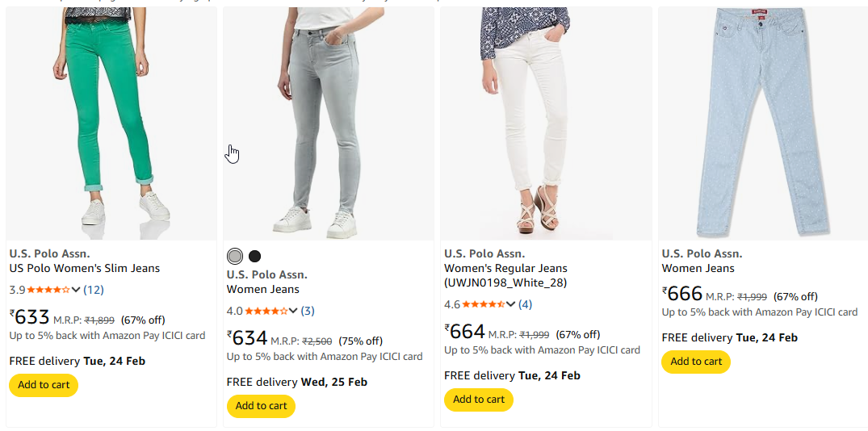View the 12 reviews for green jeans
The width and height of the screenshot is (868, 431).
pyautogui.click(x=94, y=290)
